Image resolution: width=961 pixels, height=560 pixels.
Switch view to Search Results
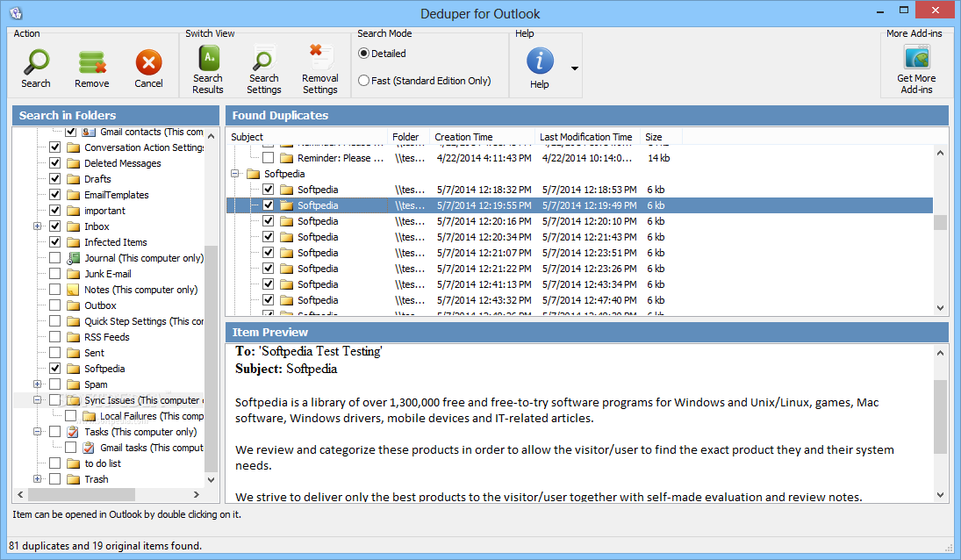[208, 59]
